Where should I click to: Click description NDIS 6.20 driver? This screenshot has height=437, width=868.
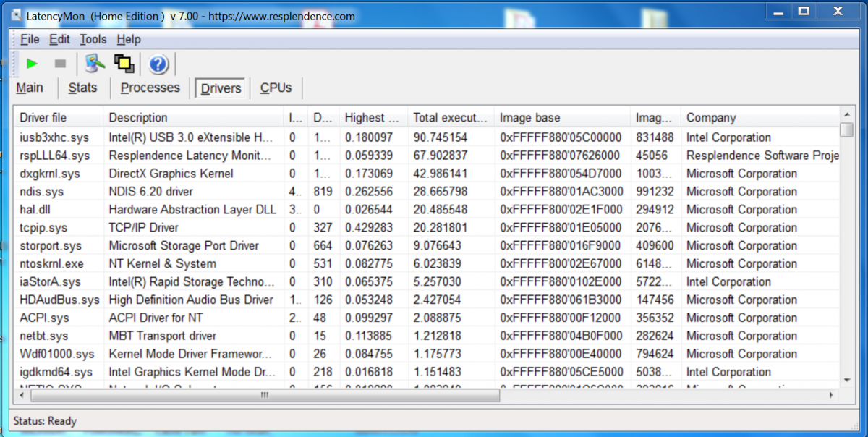(151, 192)
